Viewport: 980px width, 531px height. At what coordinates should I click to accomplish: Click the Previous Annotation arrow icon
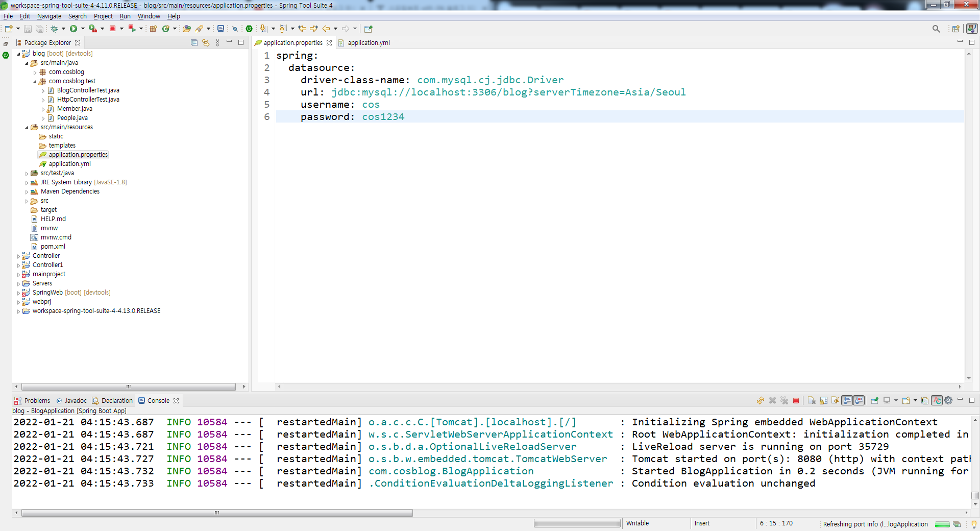(283, 29)
